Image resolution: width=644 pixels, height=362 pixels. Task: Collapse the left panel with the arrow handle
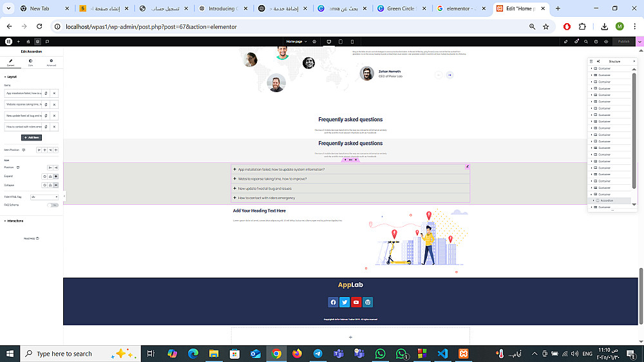point(64,196)
